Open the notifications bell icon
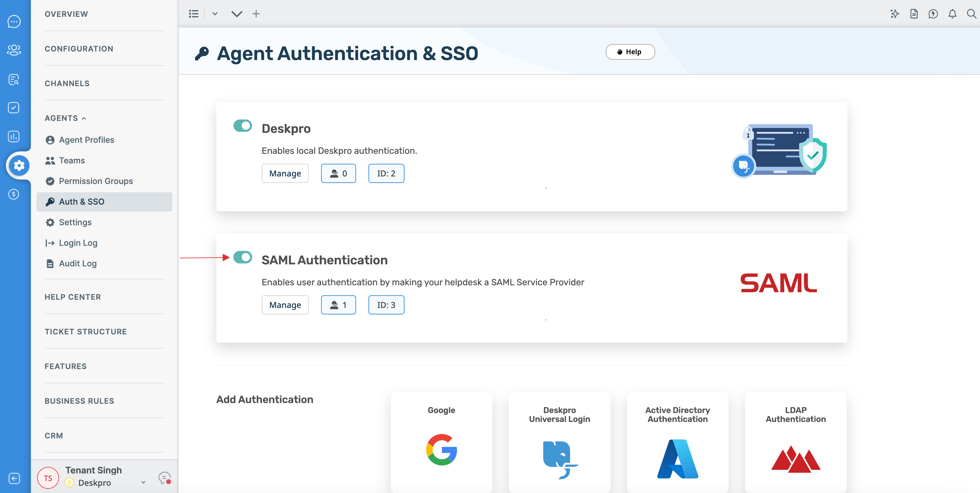 [952, 14]
